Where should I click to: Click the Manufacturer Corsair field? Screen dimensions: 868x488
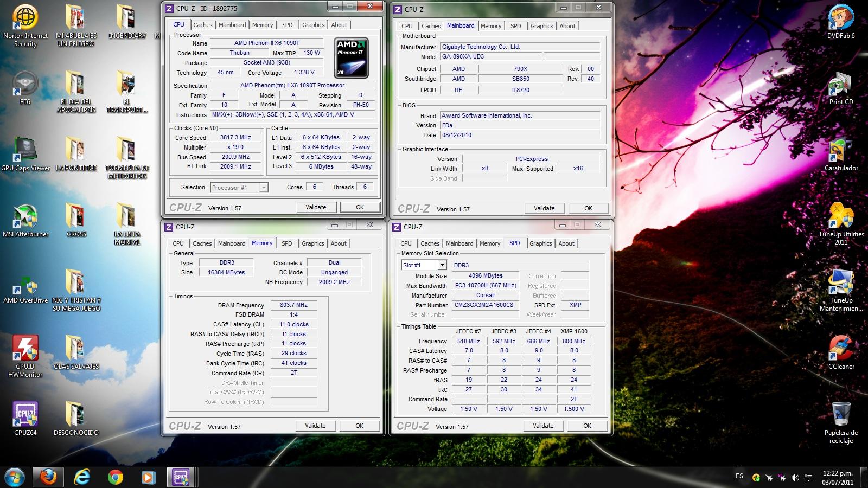(486, 296)
